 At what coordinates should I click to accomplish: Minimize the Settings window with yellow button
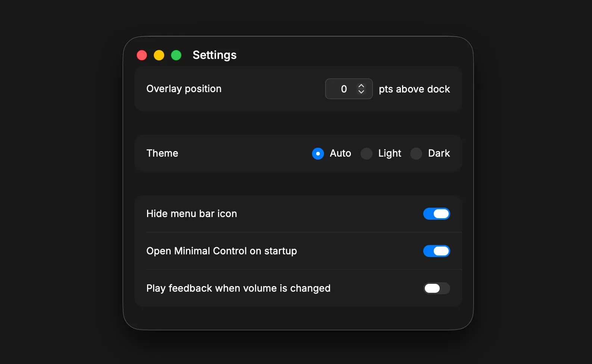point(159,55)
